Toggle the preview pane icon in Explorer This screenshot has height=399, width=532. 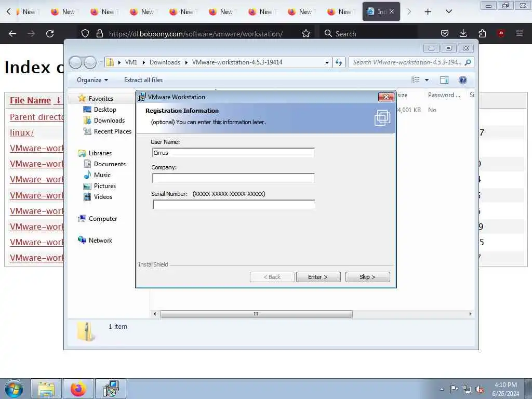point(444,80)
